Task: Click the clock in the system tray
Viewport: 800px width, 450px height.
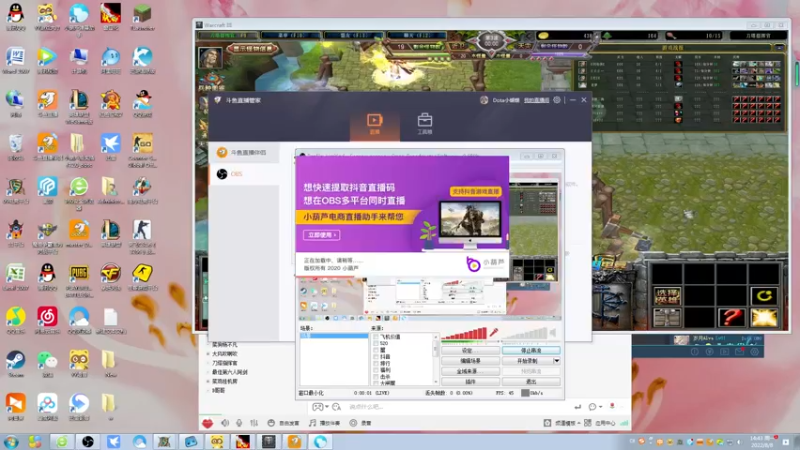Action: 761,441
